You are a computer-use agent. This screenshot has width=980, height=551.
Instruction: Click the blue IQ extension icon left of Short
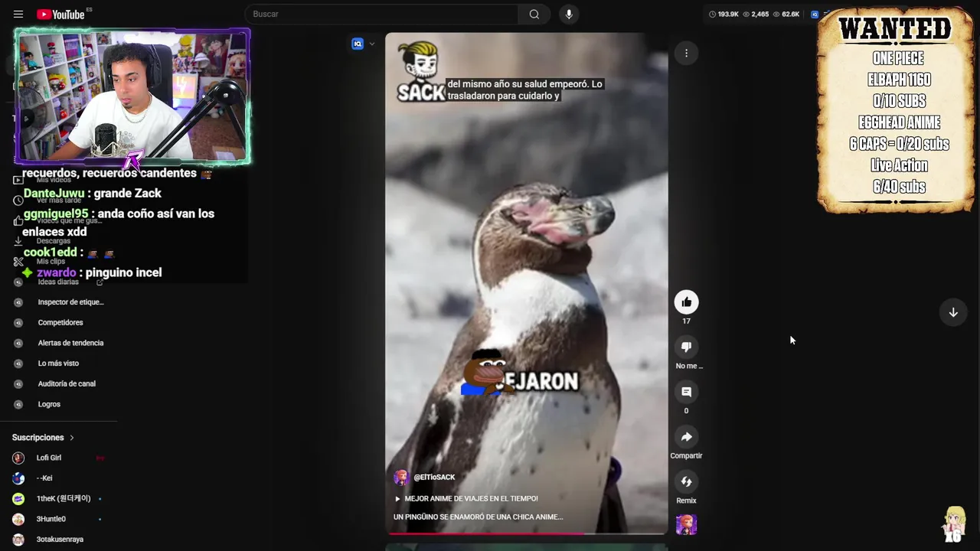358,44
